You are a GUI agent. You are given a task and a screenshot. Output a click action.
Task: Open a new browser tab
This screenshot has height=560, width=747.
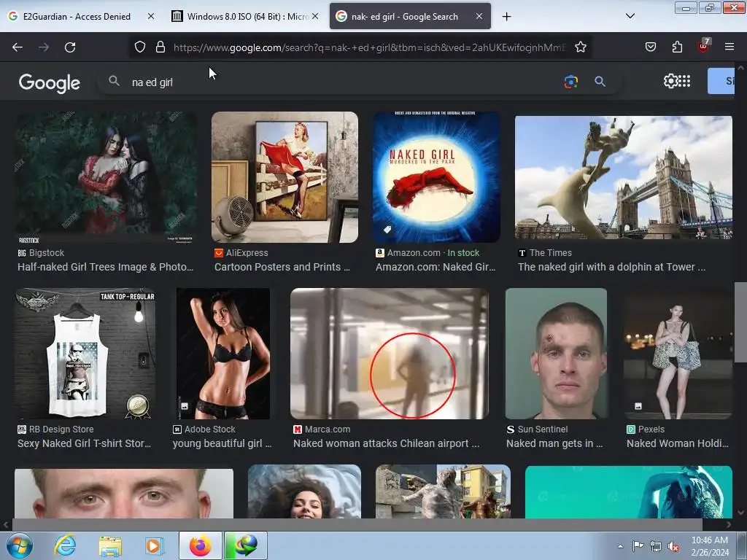[x=506, y=17]
